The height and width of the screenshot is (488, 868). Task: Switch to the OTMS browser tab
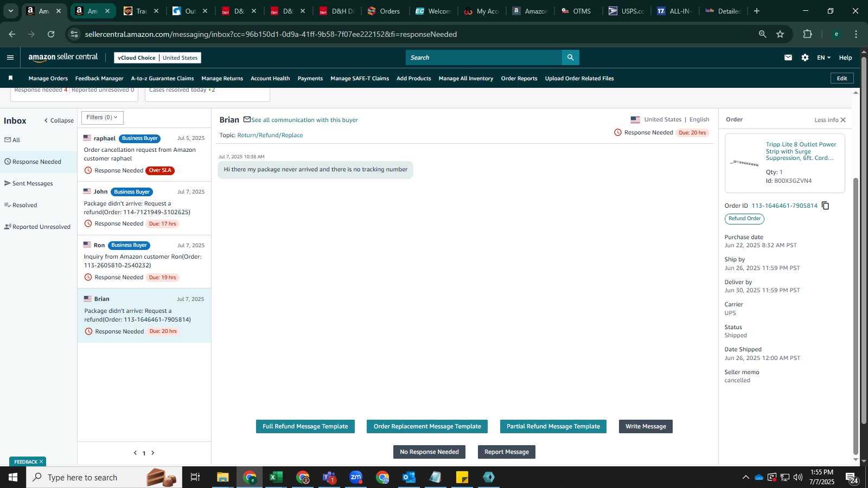(576, 11)
